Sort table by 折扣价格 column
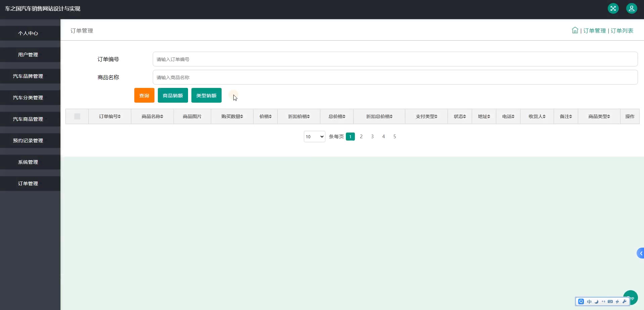Viewport: 644px width, 310px height. tap(299, 116)
